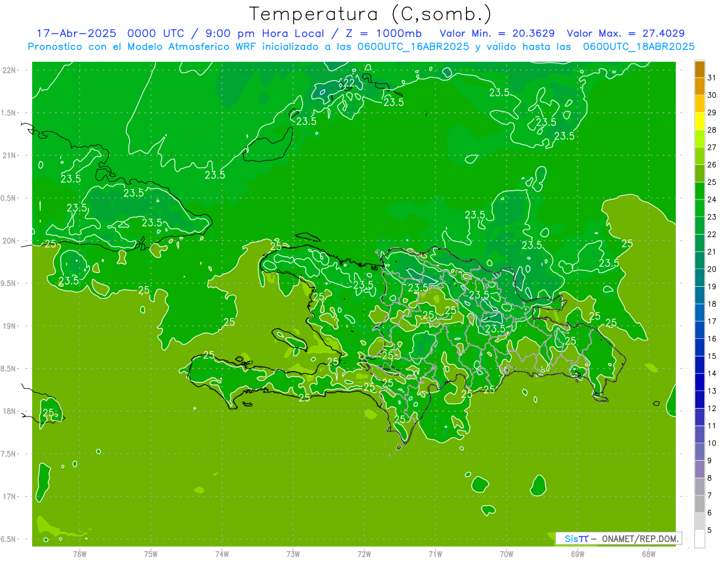Image resolution: width=728 pixels, height=562 pixels.
Task: Click the colorbar segment between 24 and 25
Action: 699,191
